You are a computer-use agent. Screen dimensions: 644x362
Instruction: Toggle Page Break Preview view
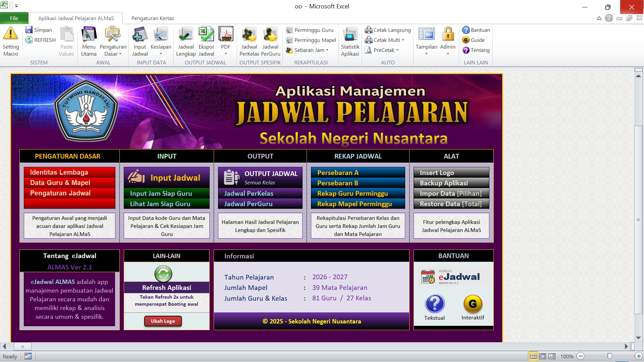pos(552,356)
